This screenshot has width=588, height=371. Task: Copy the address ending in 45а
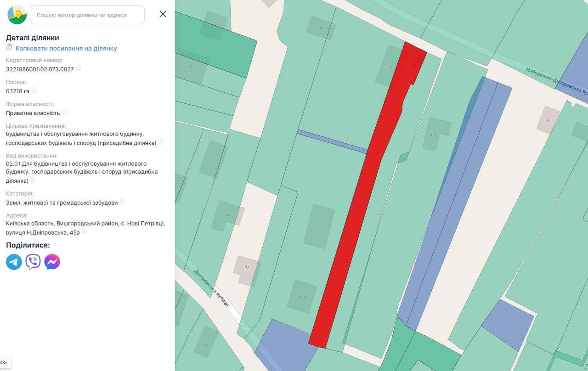pyautogui.click(x=85, y=232)
